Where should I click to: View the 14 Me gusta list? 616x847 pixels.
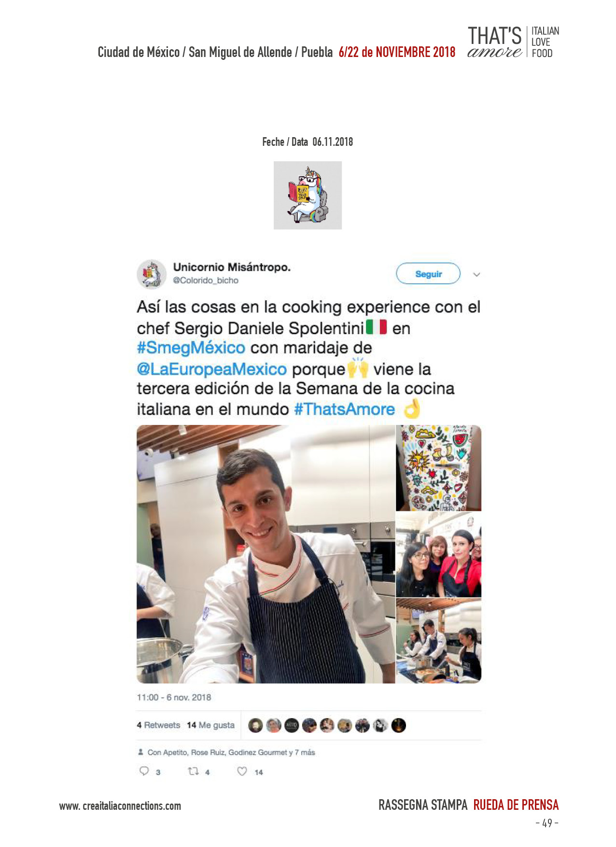(x=210, y=725)
